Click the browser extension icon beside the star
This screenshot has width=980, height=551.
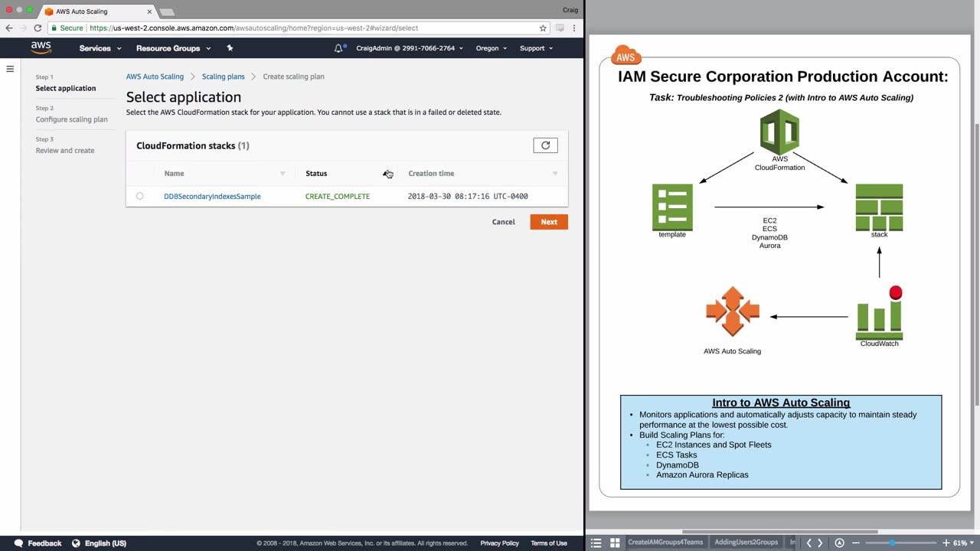(x=560, y=28)
